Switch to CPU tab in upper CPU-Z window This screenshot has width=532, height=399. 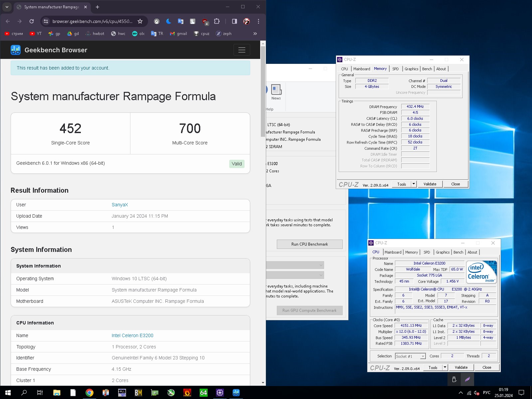[x=344, y=69]
